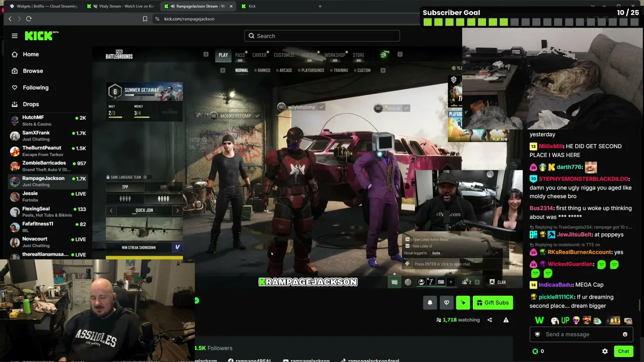This screenshot has height=362, width=644.
Task: Click the 1,718 watching viewer count
Action: click(458, 320)
